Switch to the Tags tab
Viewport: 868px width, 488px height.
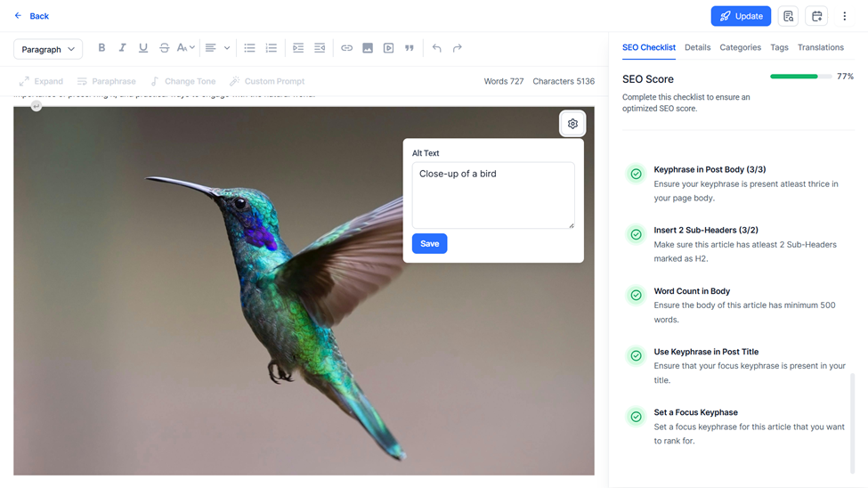[x=779, y=47]
